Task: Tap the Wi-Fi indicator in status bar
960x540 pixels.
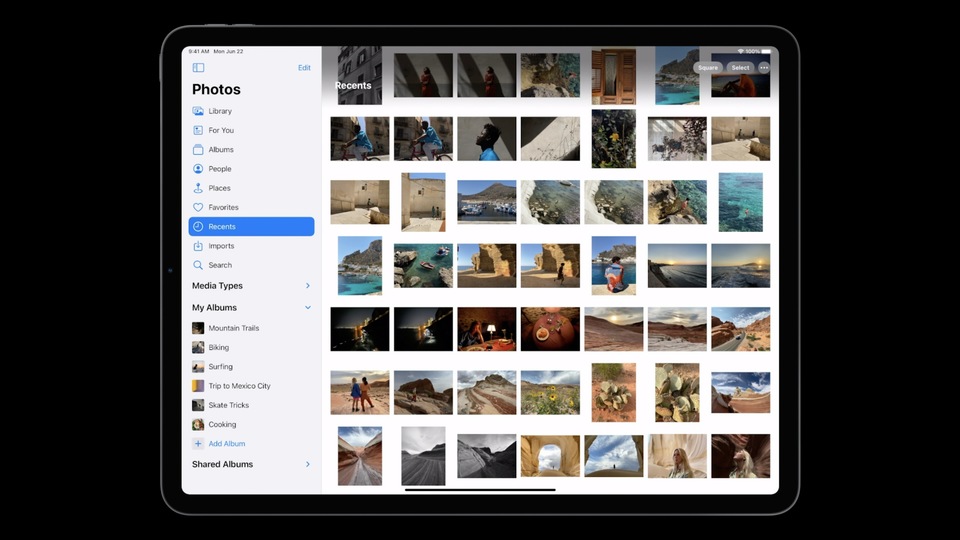Action: tap(741, 51)
